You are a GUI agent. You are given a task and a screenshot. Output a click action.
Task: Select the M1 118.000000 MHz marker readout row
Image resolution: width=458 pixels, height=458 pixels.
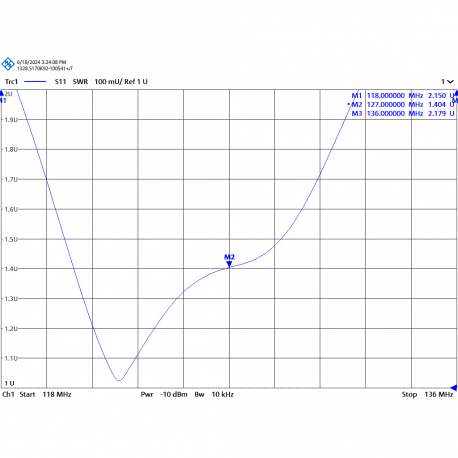403,96
